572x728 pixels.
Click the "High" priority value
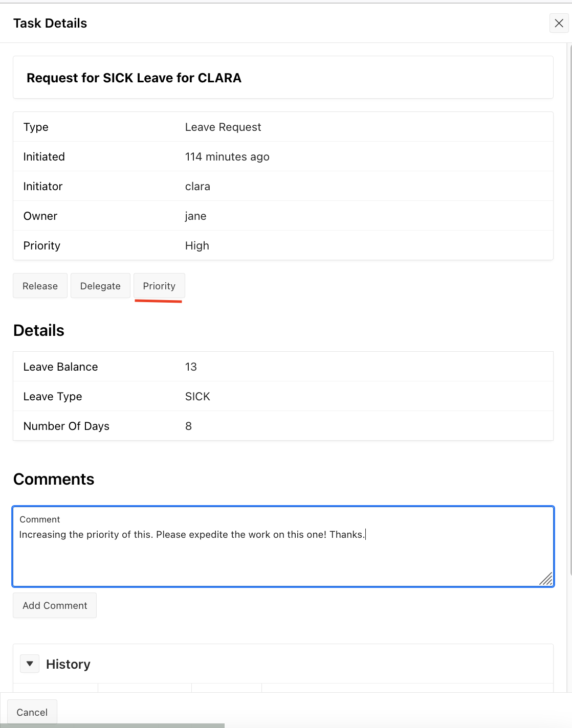pyautogui.click(x=197, y=245)
